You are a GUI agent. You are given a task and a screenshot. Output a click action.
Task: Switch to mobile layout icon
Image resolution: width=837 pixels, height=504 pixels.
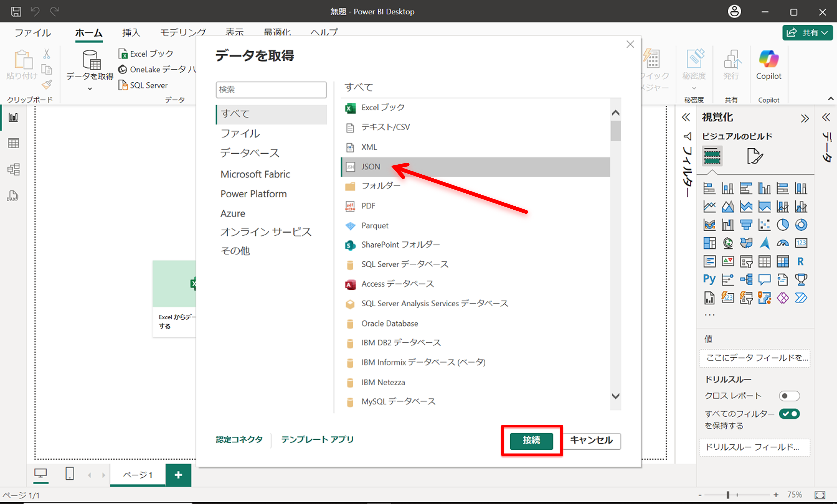70,473
